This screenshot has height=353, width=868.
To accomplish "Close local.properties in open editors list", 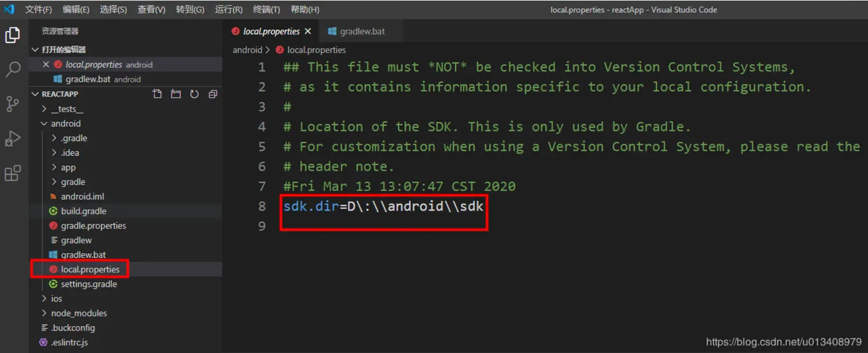I will click(x=46, y=65).
